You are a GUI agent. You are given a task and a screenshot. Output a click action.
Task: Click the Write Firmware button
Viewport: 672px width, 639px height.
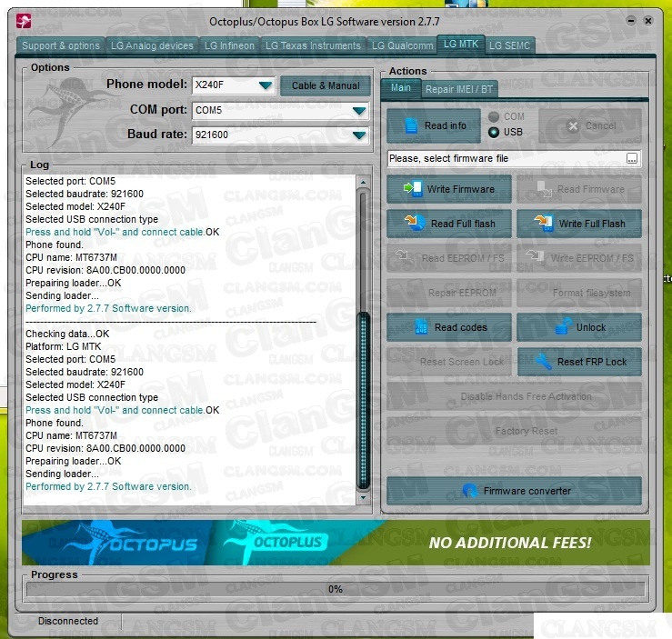point(448,189)
